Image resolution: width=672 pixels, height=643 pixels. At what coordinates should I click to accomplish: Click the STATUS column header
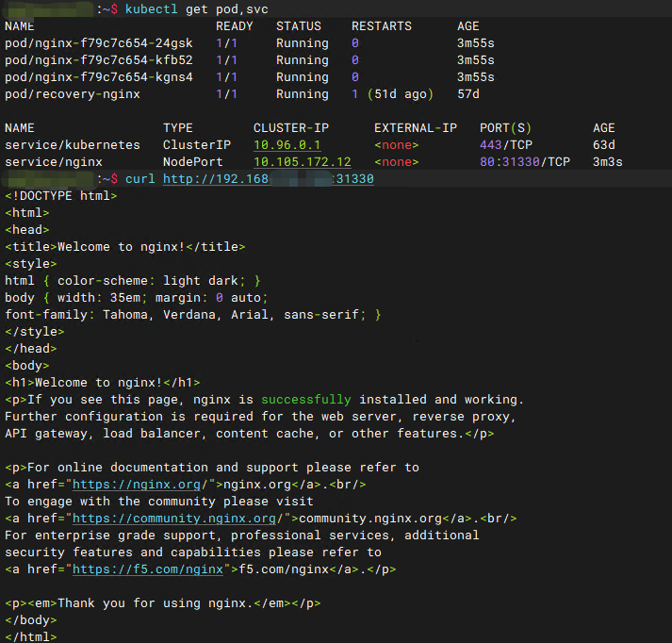299,26
